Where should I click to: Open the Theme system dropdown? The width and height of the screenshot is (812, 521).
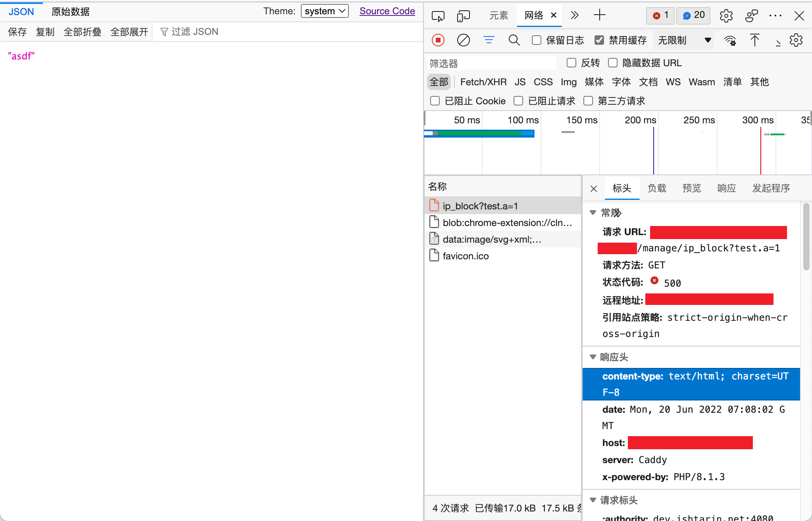click(325, 11)
